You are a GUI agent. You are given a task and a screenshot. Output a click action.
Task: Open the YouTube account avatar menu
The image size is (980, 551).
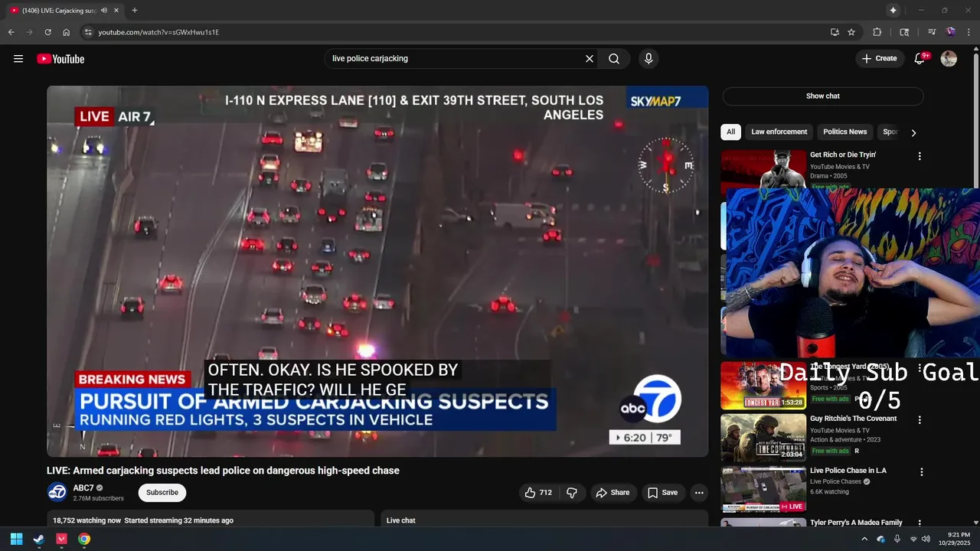949,59
